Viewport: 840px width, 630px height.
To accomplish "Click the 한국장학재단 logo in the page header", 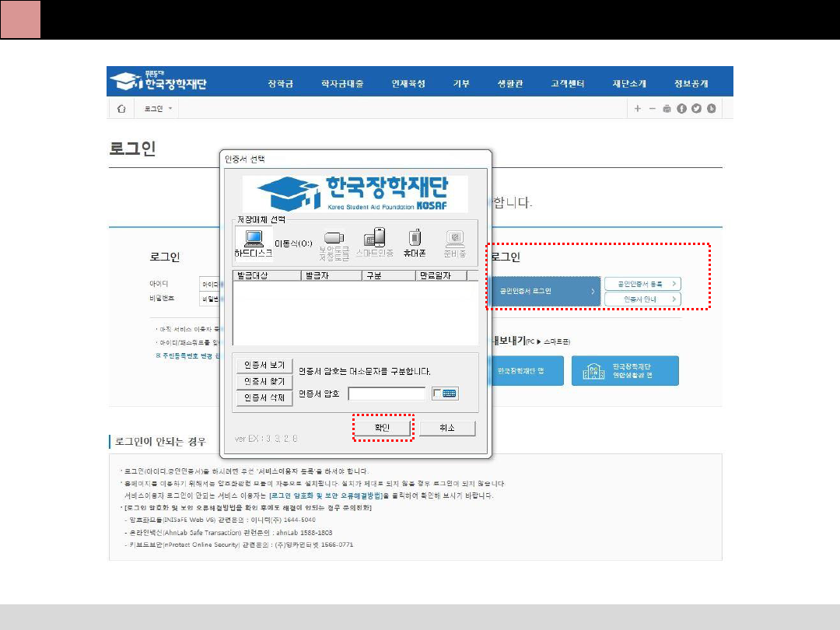I will 159,81.
